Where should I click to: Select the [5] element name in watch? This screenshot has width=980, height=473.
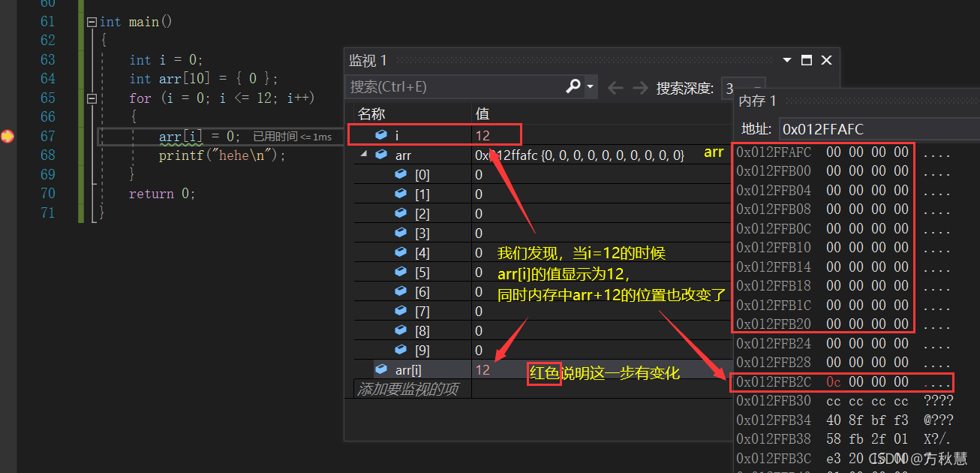tap(422, 272)
